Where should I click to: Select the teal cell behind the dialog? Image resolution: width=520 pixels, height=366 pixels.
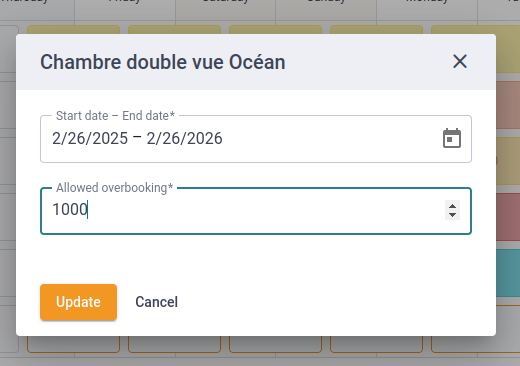point(508,273)
